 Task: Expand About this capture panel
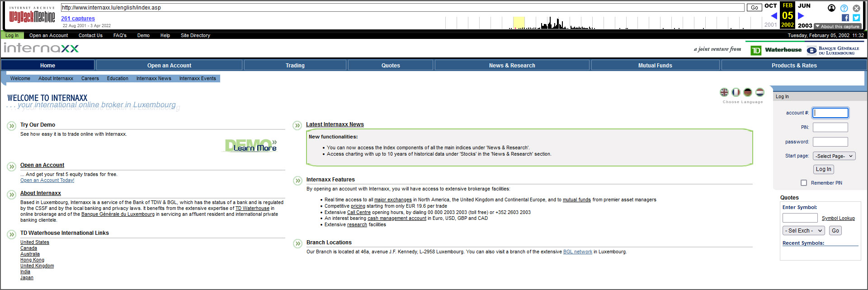click(x=837, y=26)
